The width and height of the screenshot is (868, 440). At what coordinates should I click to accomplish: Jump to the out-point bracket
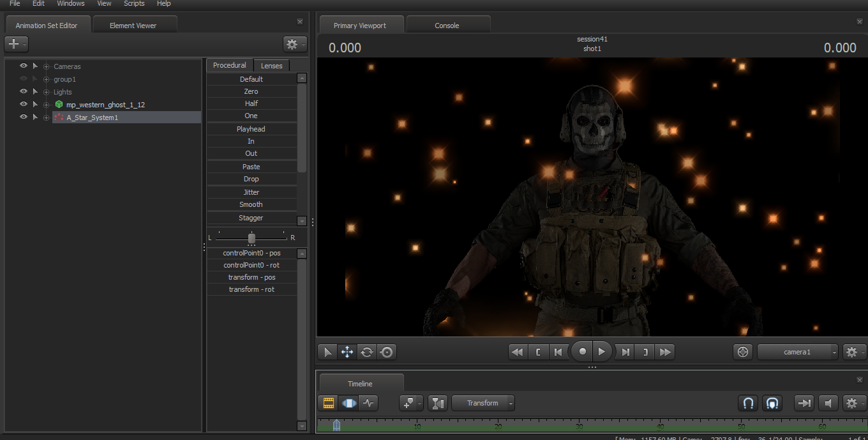coord(645,352)
